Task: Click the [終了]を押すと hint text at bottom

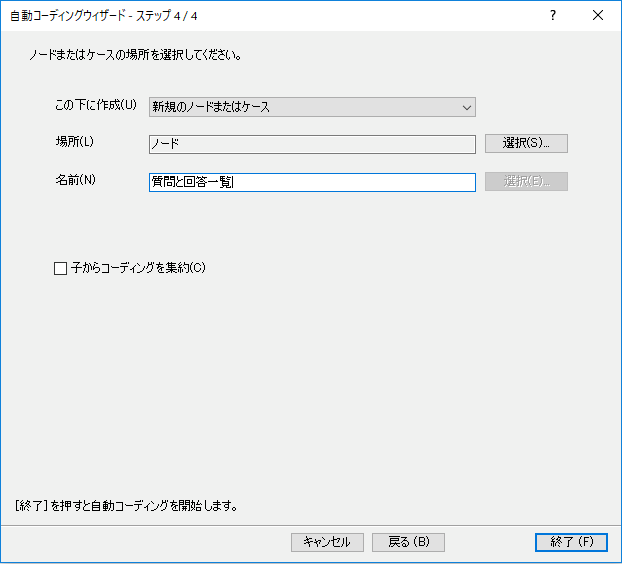Action: click(x=125, y=505)
